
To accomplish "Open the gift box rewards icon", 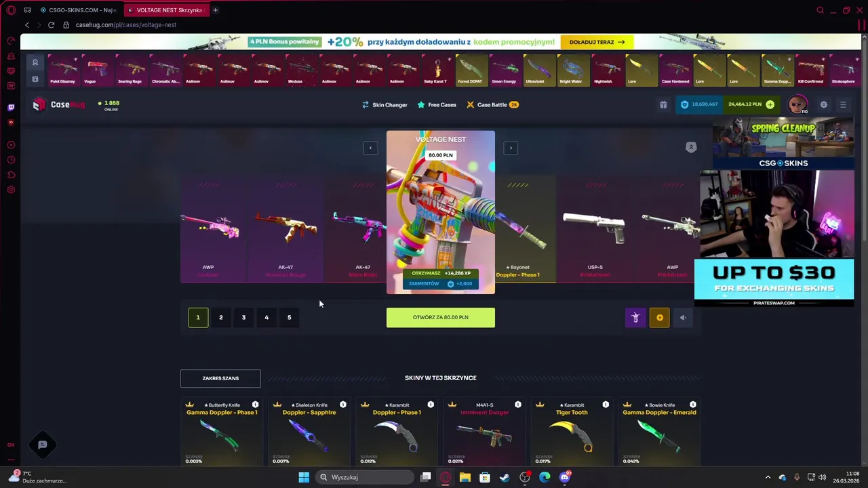I will [x=663, y=104].
